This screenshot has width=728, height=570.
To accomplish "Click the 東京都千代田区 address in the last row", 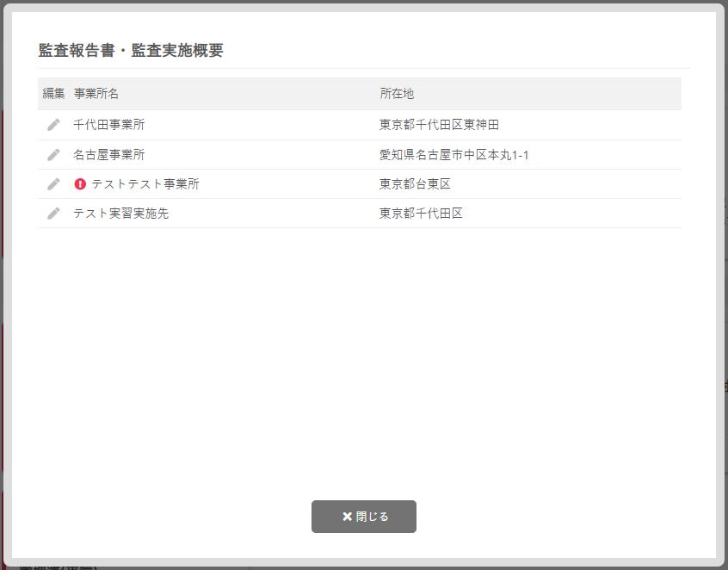I will [x=421, y=214].
